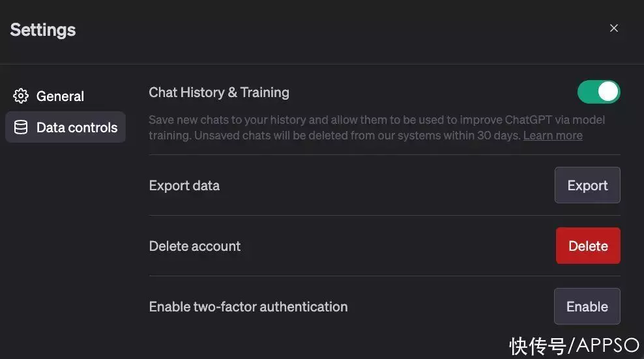
Task: Click the Data controls database icon
Action: [21, 128]
